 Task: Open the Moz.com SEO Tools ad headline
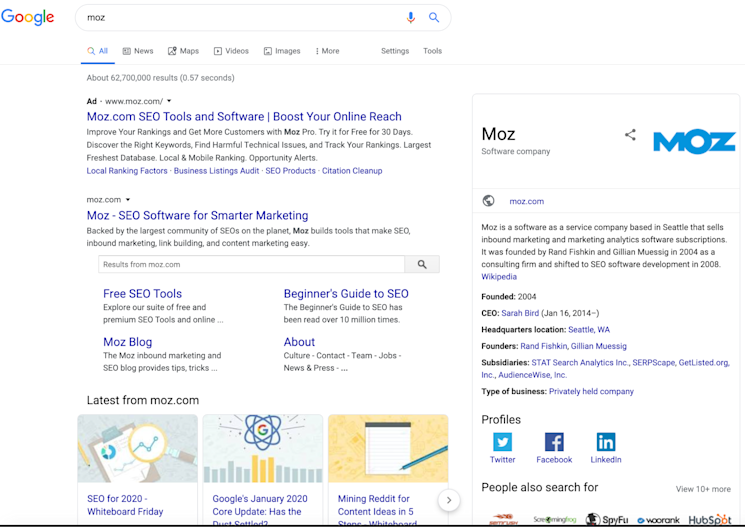[244, 116]
